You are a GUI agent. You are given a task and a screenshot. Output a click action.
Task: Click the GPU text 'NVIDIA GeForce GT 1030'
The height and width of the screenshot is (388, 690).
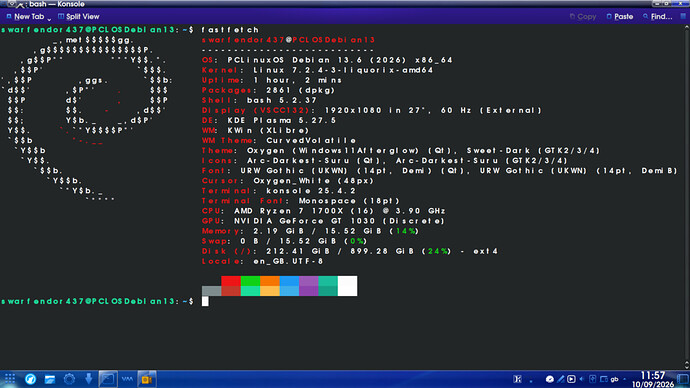(x=305, y=221)
